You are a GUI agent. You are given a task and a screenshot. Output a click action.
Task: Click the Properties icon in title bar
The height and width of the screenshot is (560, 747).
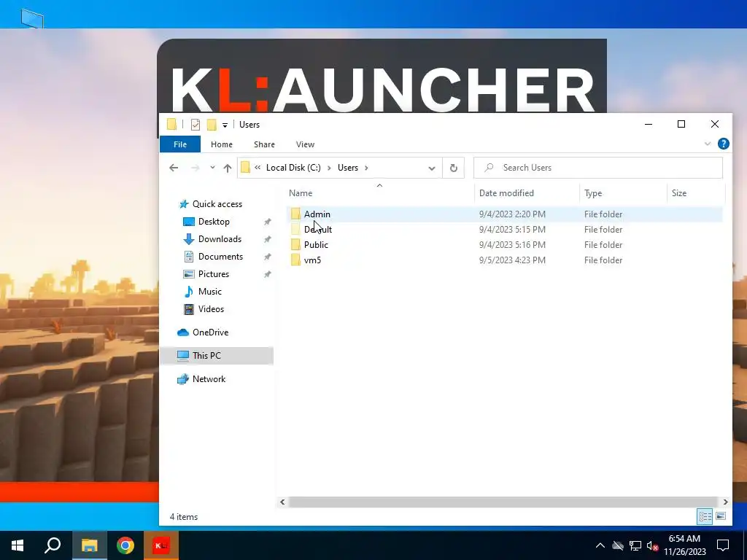tap(196, 125)
